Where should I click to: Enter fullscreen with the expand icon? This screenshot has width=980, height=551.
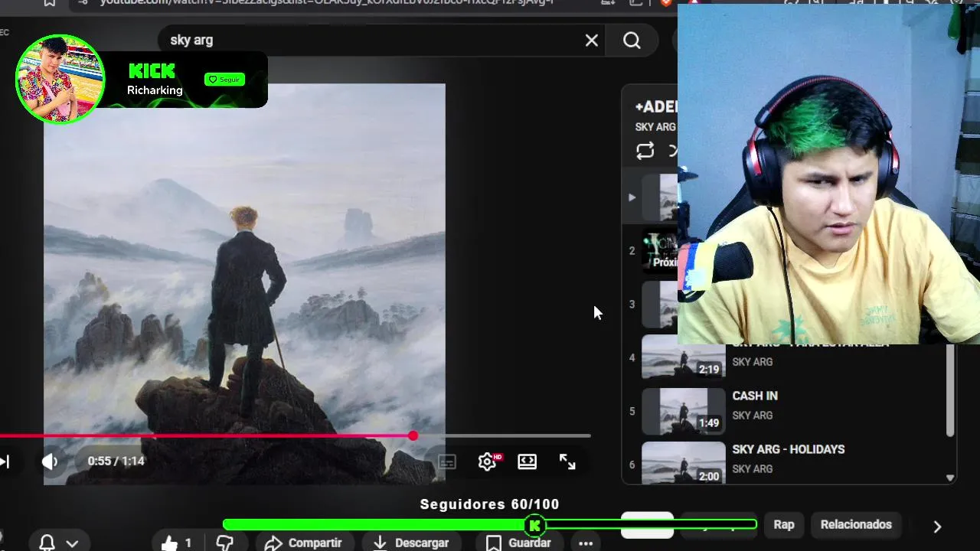click(567, 461)
